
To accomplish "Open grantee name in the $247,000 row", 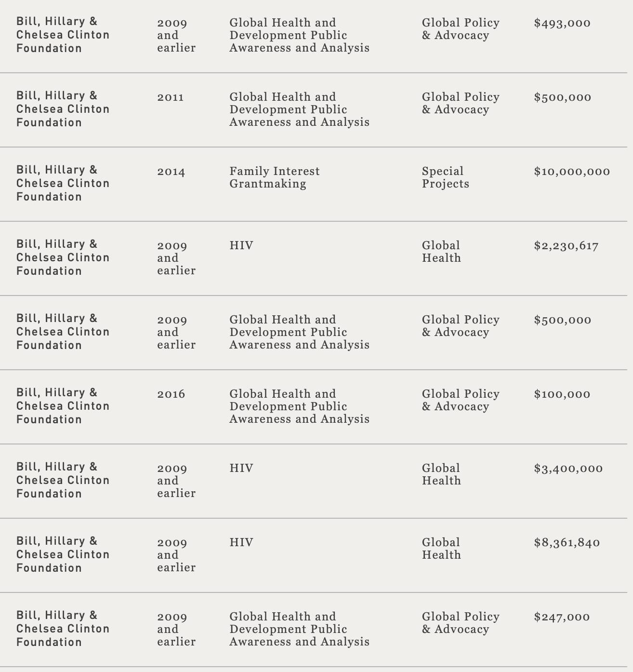I will tap(63, 629).
